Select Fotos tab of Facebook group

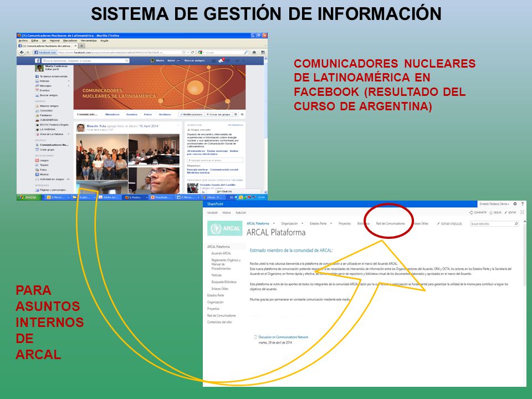tap(148, 114)
